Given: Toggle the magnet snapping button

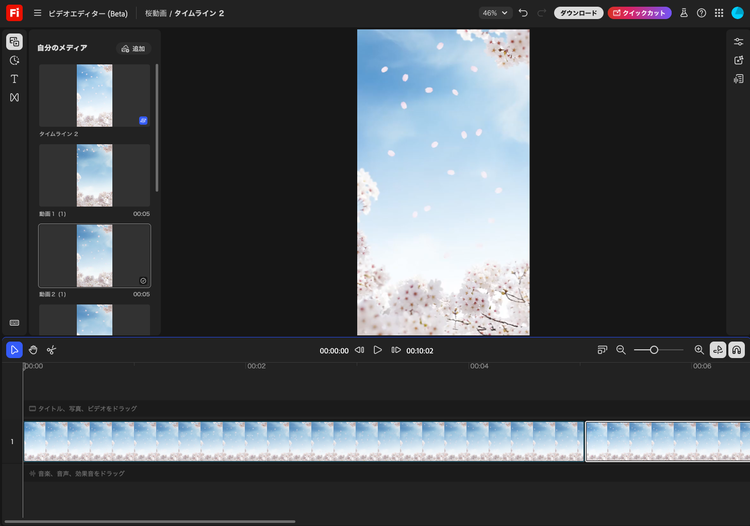Looking at the screenshot, I should click(737, 350).
